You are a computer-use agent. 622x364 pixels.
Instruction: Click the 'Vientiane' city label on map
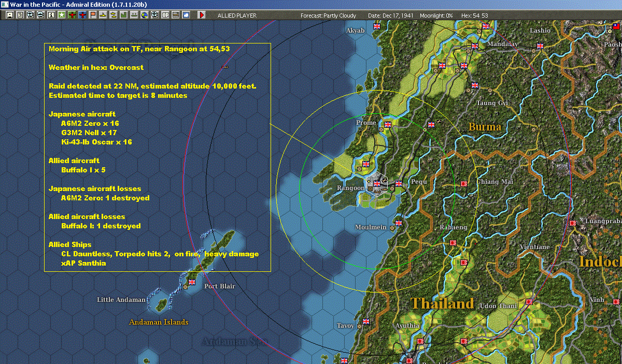click(534, 247)
